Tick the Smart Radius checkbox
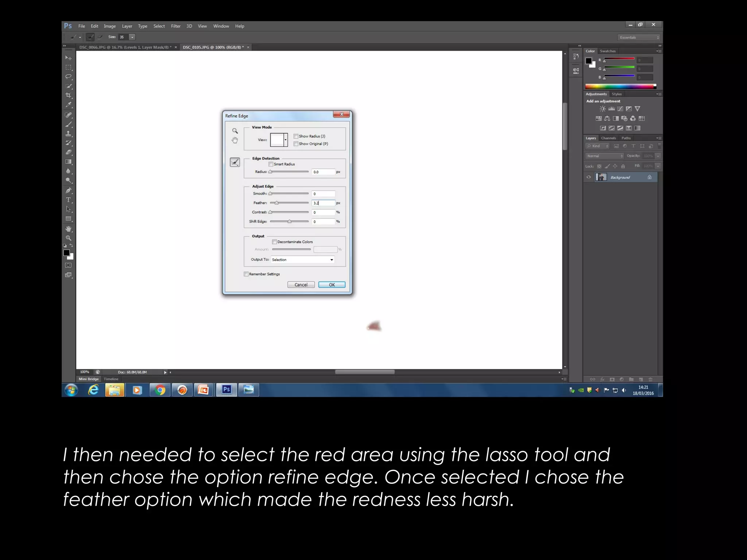The height and width of the screenshot is (560, 747). (x=271, y=164)
